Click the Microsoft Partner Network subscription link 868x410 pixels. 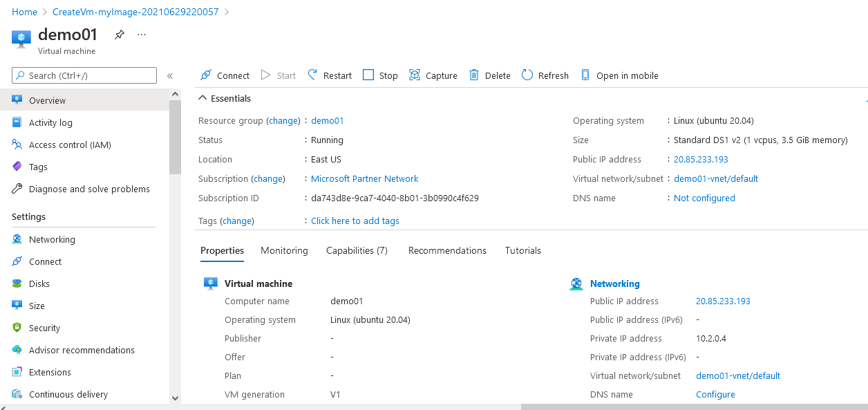364,178
